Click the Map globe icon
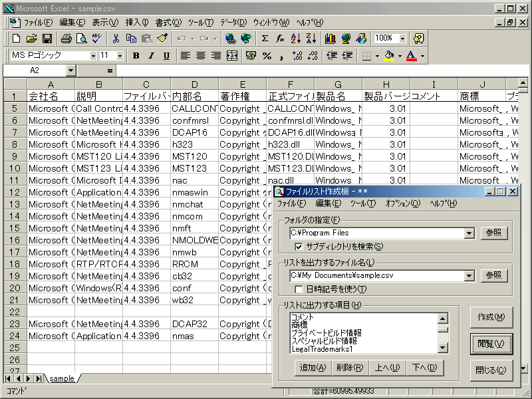This screenshot has width=532, height=399. point(346,39)
